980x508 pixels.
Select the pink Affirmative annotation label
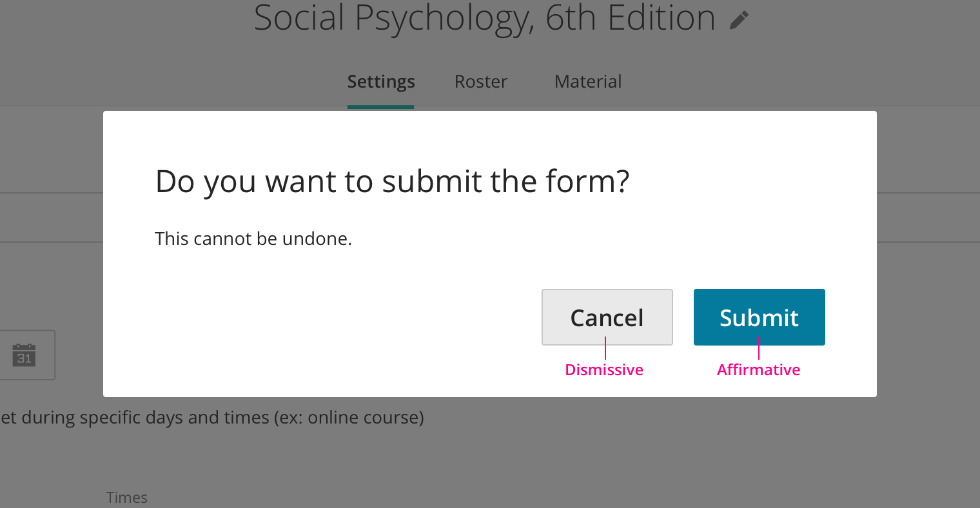(759, 370)
